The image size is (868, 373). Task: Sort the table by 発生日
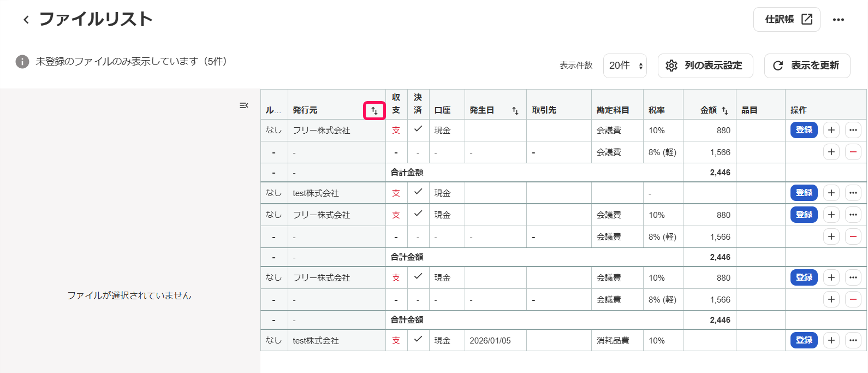pos(515,110)
